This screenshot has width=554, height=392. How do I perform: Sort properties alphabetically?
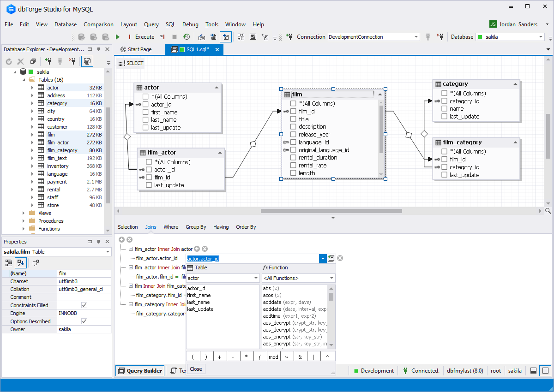coord(20,262)
